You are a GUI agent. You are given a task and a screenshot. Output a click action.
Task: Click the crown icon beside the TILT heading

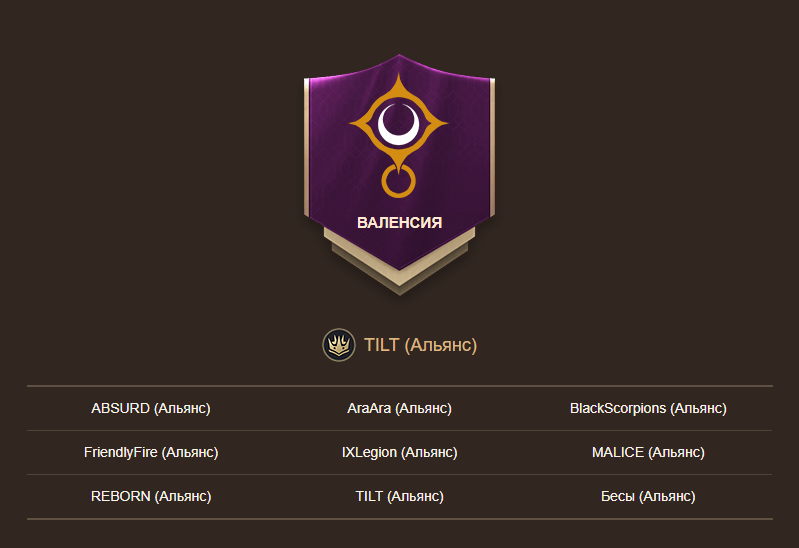(338, 345)
